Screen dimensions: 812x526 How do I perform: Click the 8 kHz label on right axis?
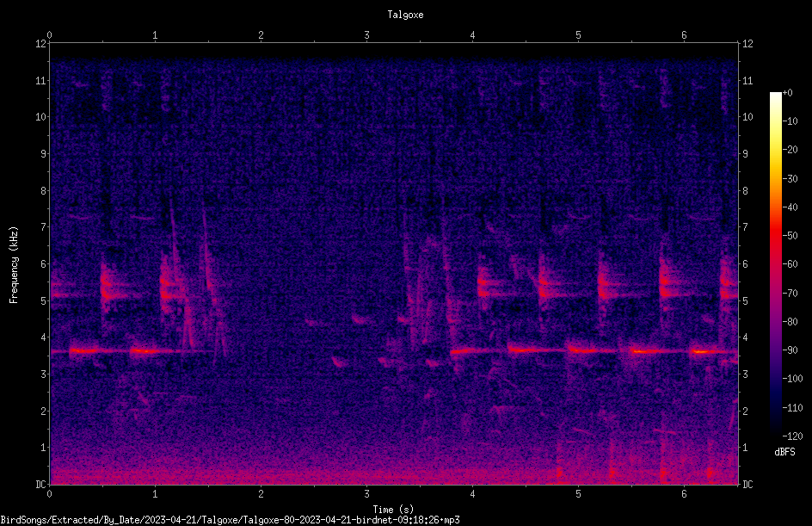tap(745, 191)
